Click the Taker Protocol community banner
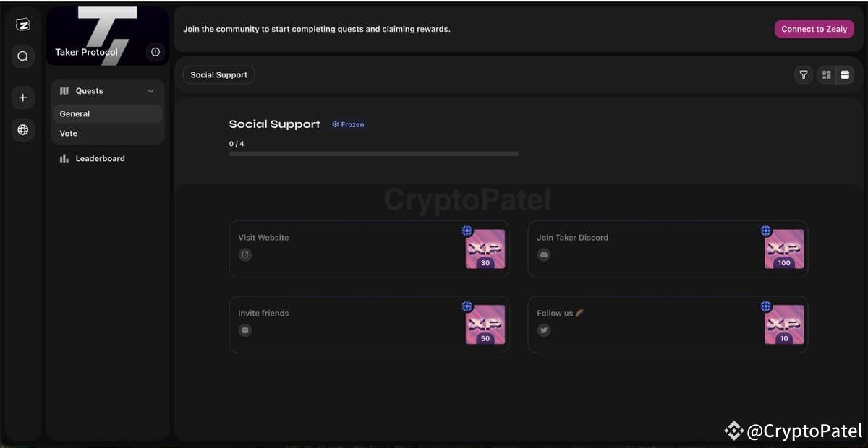This screenshot has width=868, height=448. [x=108, y=36]
